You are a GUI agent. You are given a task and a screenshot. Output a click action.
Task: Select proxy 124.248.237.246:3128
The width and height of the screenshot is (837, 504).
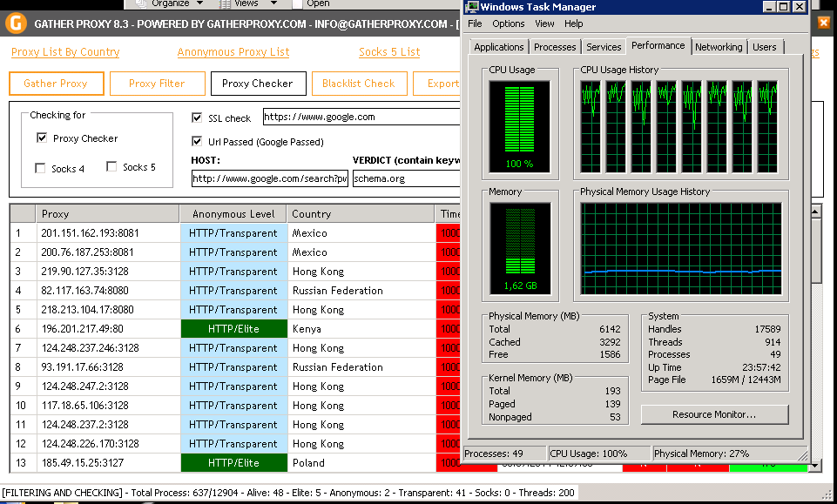coord(90,348)
